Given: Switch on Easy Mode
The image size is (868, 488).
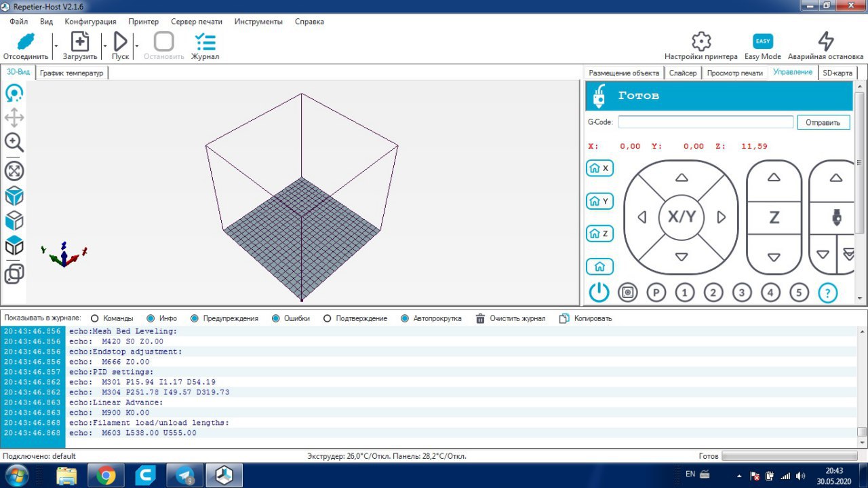Looking at the screenshot, I should click(x=763, y=41).
